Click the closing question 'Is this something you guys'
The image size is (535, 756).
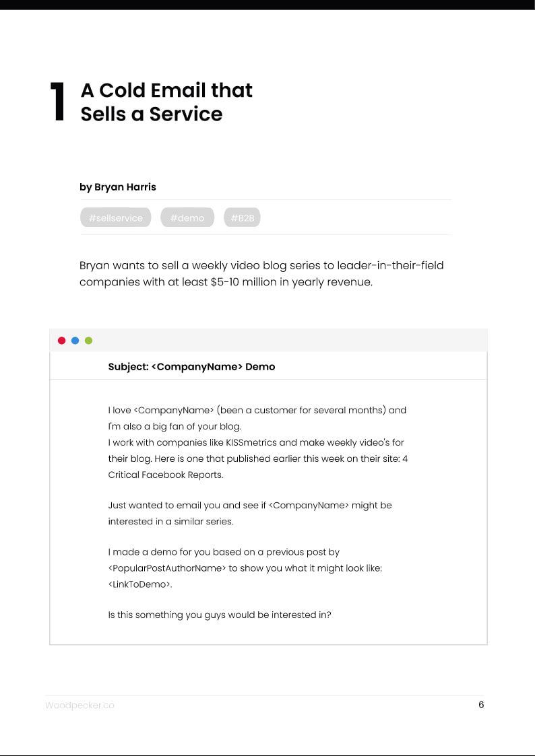pos(219,615)
